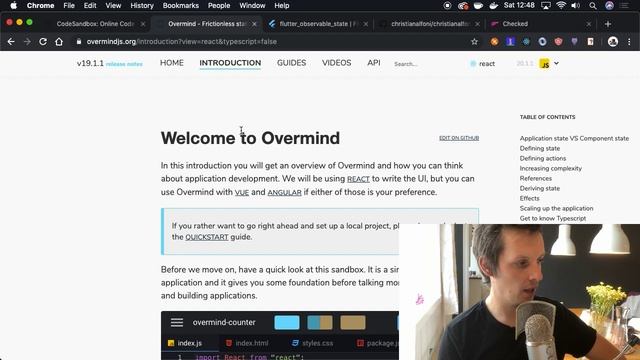Switch to the christianalfoni GitHub tab
640x360 pixels.
pyautogui.click(x=430, y=24)
